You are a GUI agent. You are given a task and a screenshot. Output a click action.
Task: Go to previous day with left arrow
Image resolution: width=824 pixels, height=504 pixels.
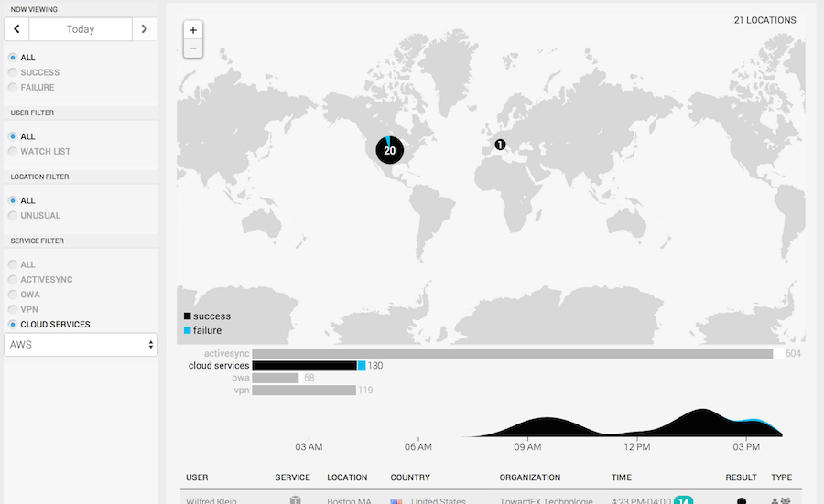point(16,29)
